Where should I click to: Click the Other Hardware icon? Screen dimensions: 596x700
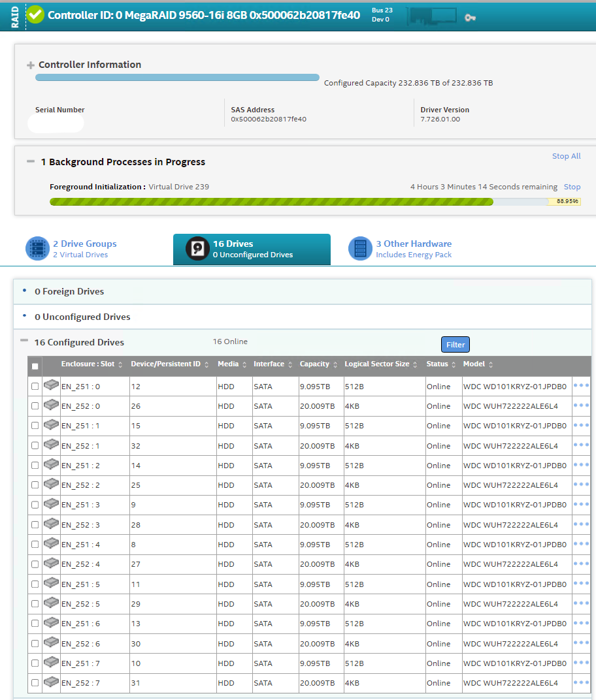[x=360, y=249]
